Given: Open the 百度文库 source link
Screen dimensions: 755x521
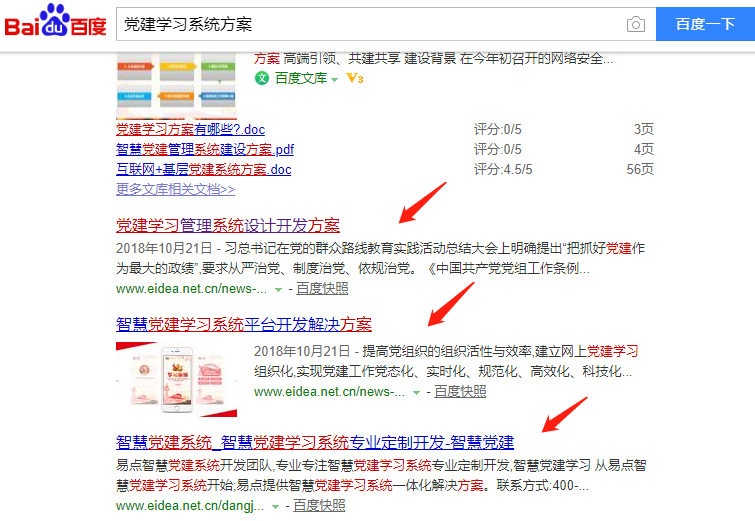Looking at the screenshot, I should coord(301,78).
